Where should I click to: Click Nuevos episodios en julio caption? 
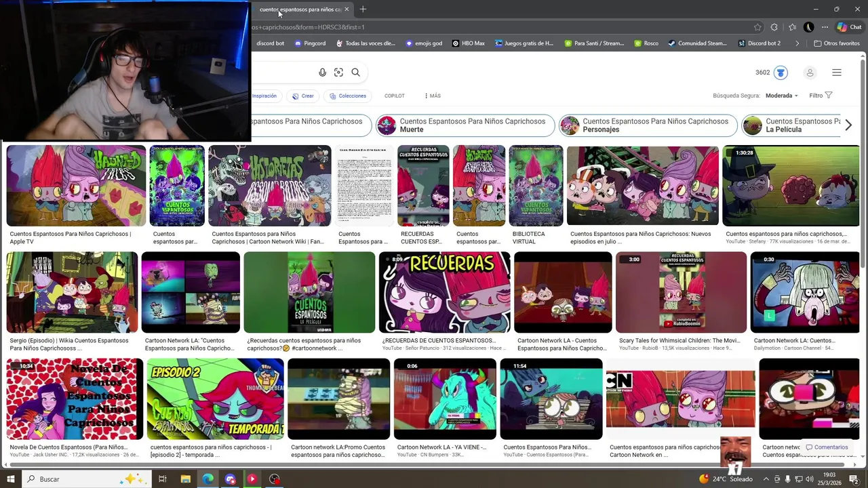click(641, 238)
